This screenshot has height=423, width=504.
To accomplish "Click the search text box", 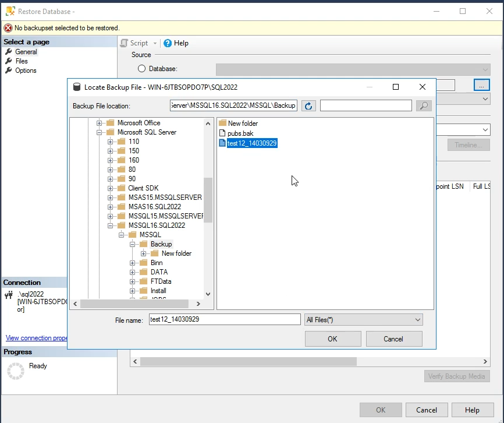I will [x=366, y=105].
